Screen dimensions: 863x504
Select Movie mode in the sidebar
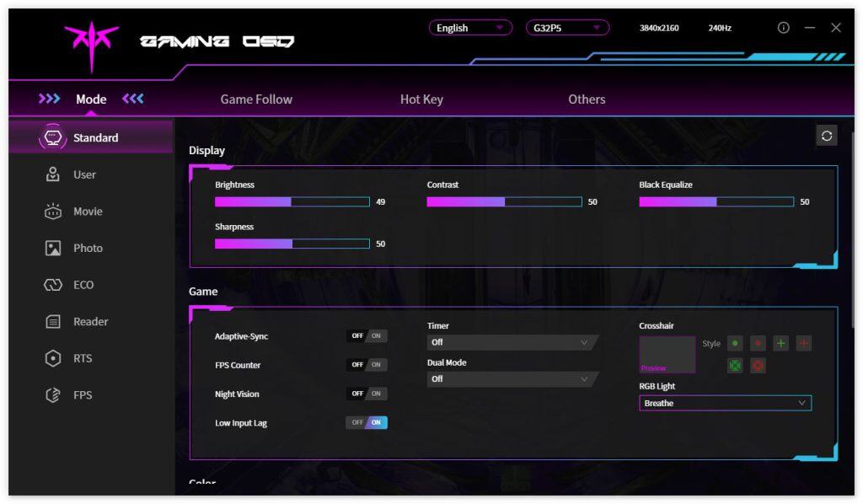(87, 212)
